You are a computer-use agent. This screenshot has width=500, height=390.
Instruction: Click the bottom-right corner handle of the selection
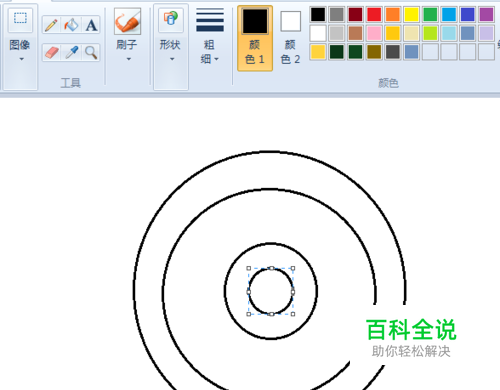pos(293,314)
